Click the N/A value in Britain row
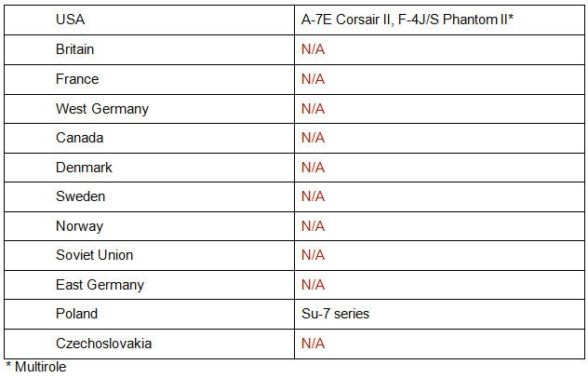The image size is (588, 378). click(313, 49)
